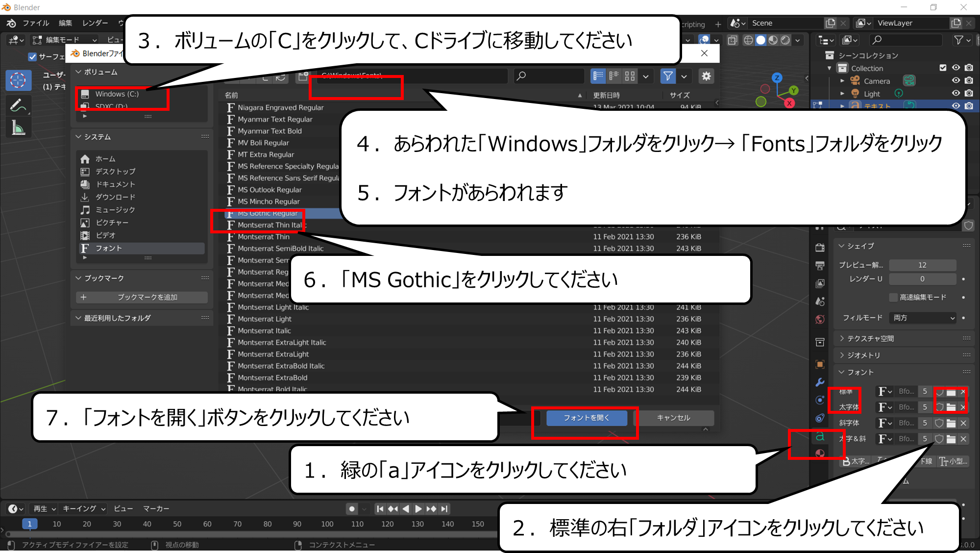Screen dimensions: 980x553
Task: Open the render properties tab icon
Action: 820,248
